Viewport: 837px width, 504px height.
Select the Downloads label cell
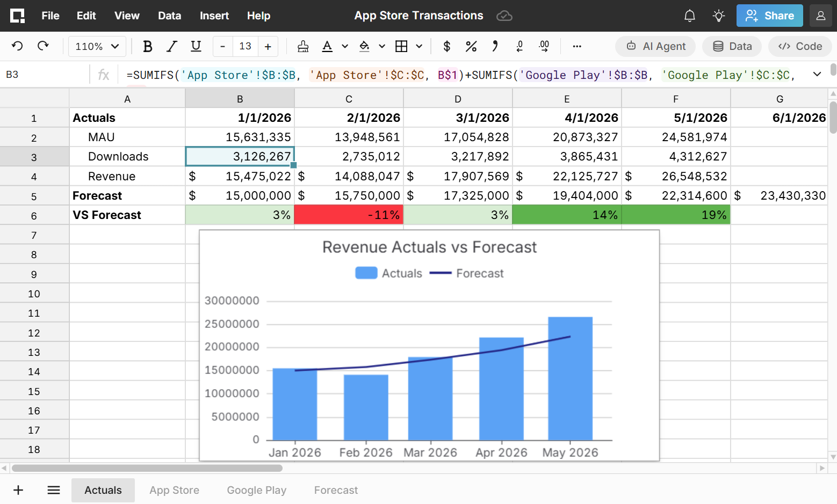[x=127, y=157]
